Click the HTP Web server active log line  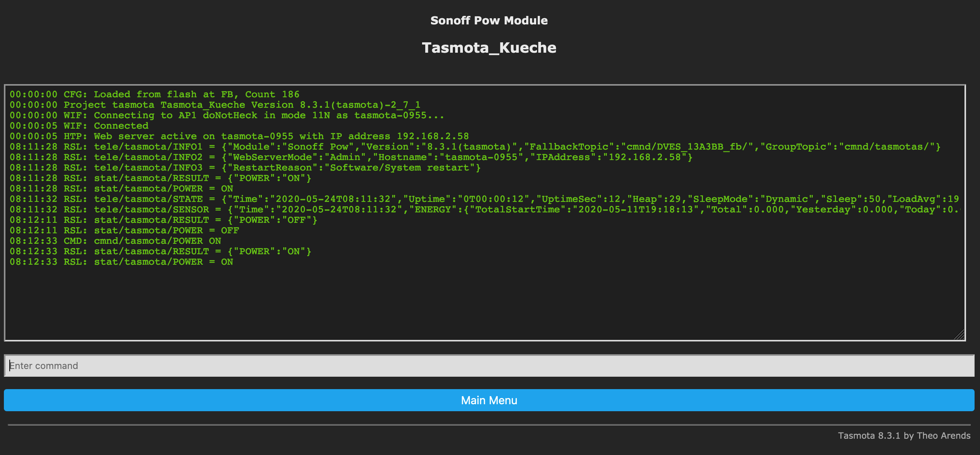[x=239, y=136]
